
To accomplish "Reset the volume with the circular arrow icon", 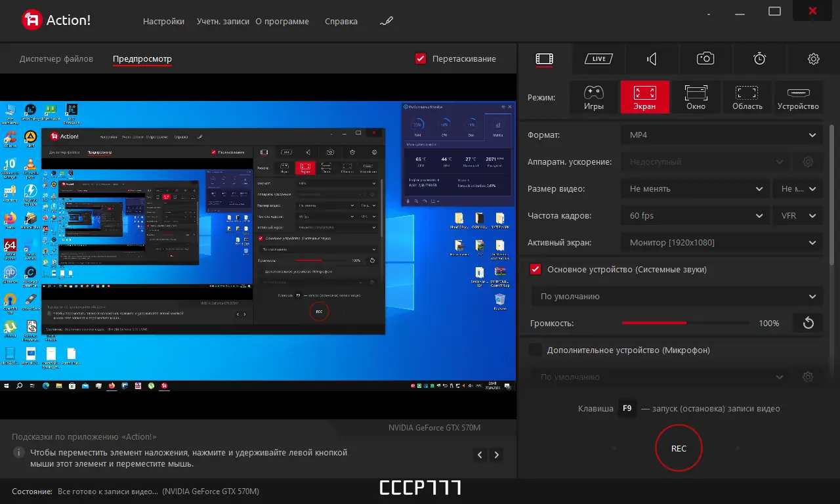I will click(808, 323).
